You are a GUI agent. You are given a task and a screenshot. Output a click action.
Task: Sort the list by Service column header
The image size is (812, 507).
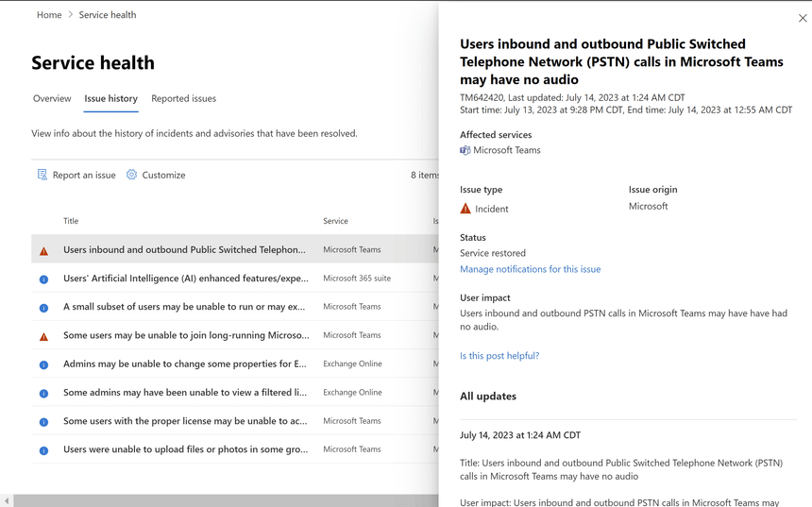coord(335,221)
